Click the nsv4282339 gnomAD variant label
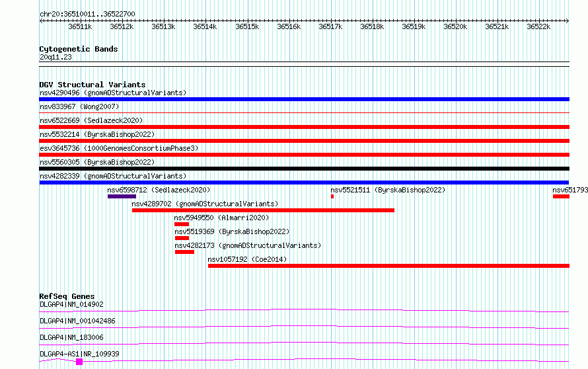Image resolution: width=588 pixels, height=369 pixels. pos(113,176)
